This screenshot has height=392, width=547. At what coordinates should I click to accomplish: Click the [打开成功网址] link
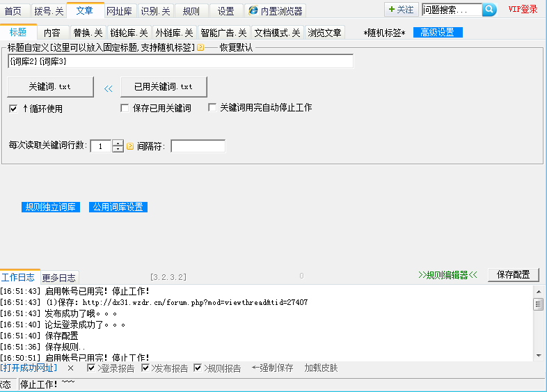tap(29, 368)
